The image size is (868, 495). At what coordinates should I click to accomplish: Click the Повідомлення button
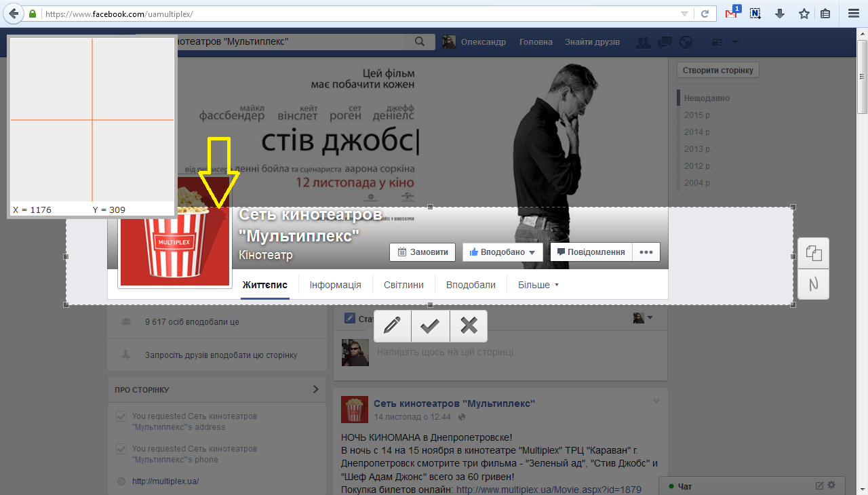pos(591,252)
